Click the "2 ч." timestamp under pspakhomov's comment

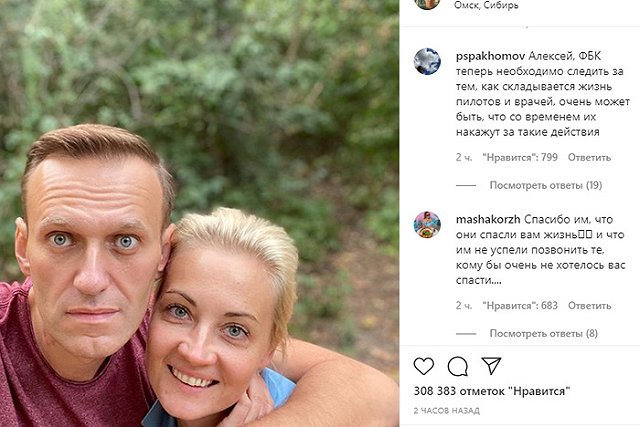coord(464,157)
